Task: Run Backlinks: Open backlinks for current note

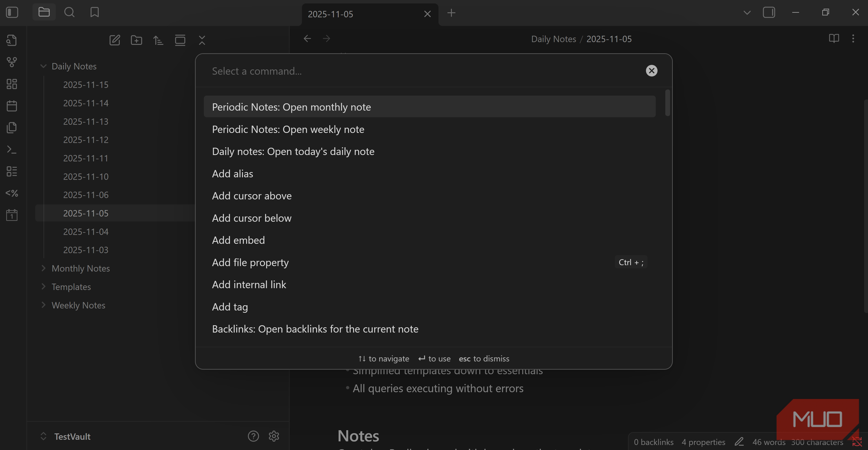Action: pyautogui.click(x=430, y=329)
